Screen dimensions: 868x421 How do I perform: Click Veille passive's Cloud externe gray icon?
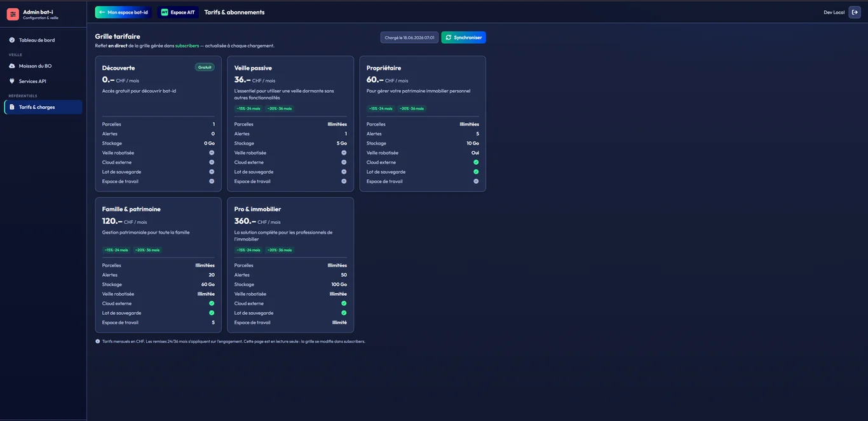pos(344,162)
